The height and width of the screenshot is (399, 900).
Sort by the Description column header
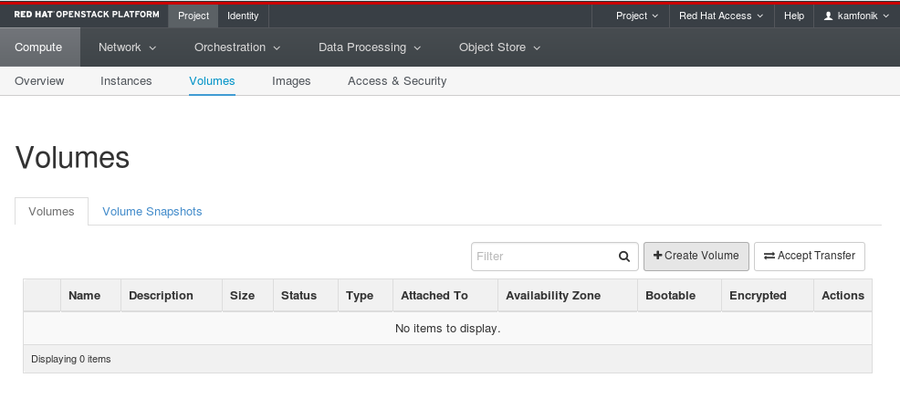pyautogui.click(x=172, y=296)
